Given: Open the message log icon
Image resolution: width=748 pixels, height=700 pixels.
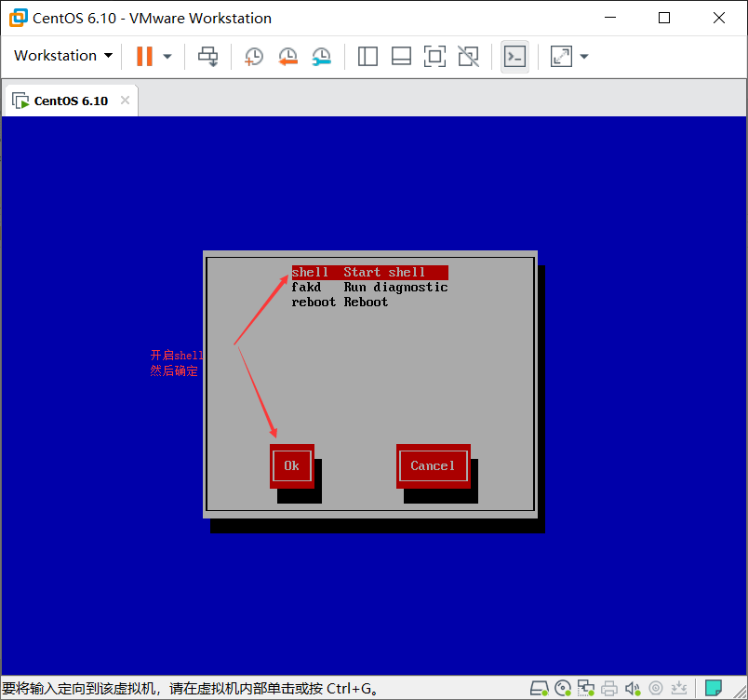Looking at the screenshot, I should pos(714,688).
